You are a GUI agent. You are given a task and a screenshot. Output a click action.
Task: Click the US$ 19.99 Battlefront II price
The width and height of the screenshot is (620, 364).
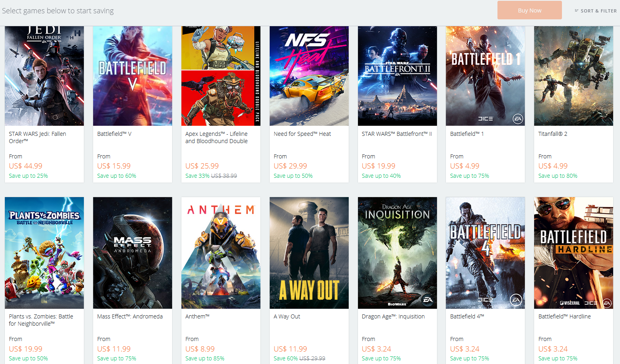click(379, 166)
